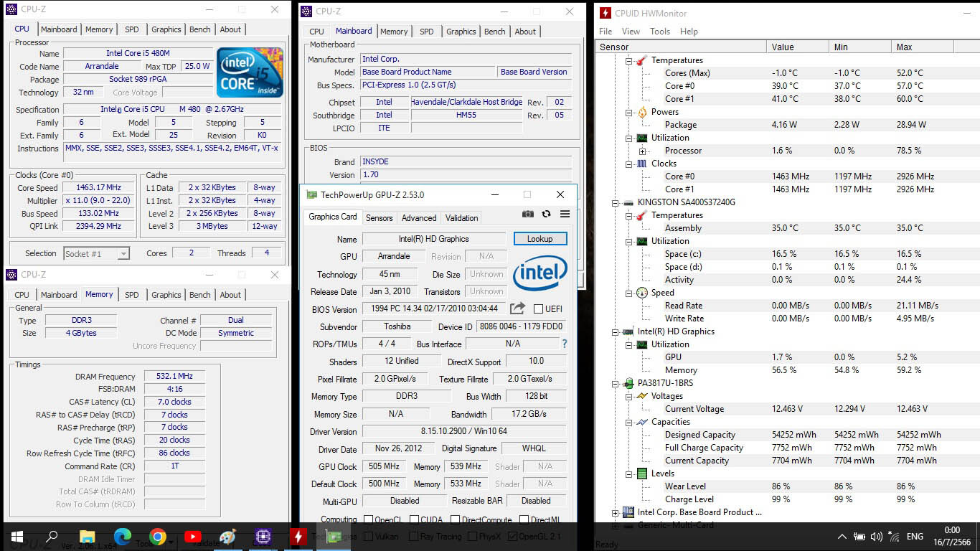Click the blue waveform icon next to Clocks

point(642,164)
